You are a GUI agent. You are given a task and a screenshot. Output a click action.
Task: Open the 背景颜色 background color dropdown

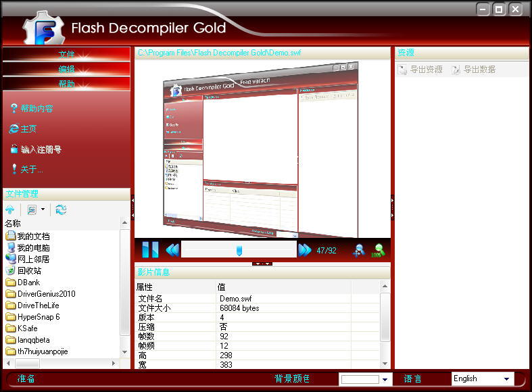(x=385, y=379)
